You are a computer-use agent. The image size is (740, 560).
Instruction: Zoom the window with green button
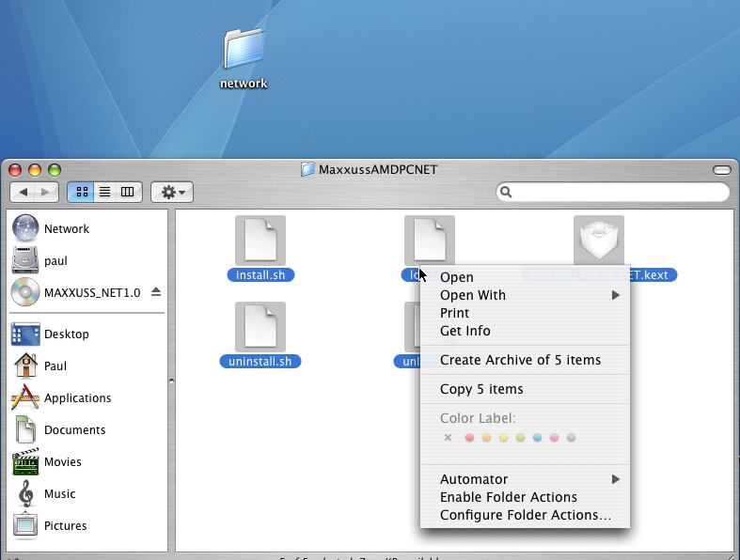(x=55, y=170)
